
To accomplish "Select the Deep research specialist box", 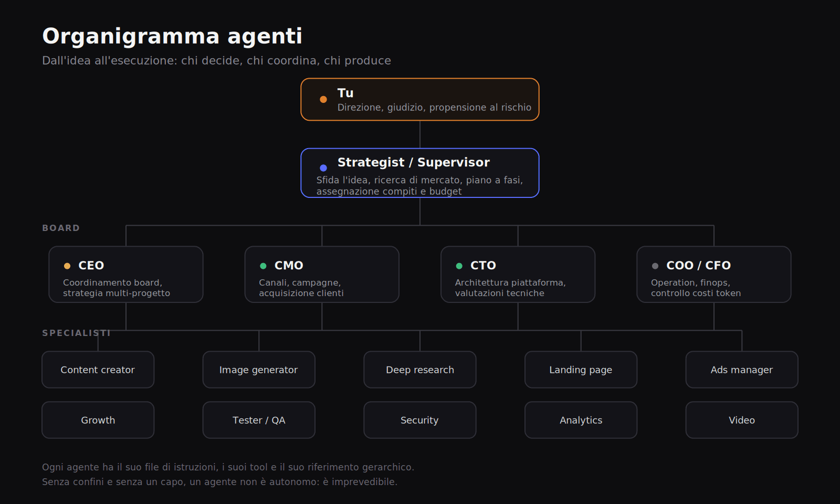I will (x=420, y=370).
